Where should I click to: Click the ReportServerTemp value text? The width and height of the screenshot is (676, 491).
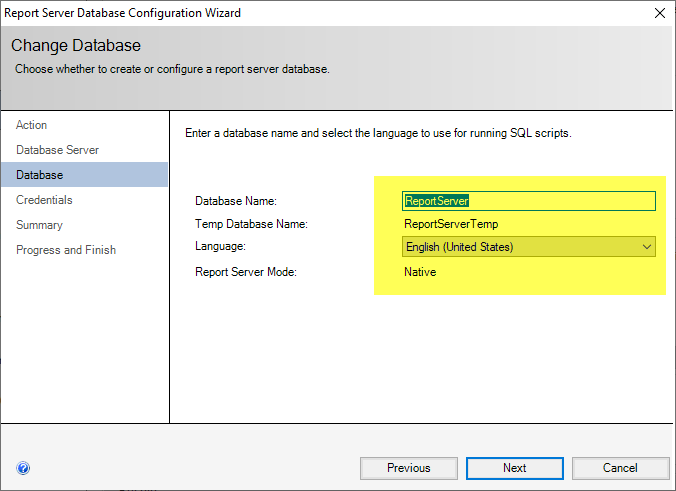coord(451,224)
